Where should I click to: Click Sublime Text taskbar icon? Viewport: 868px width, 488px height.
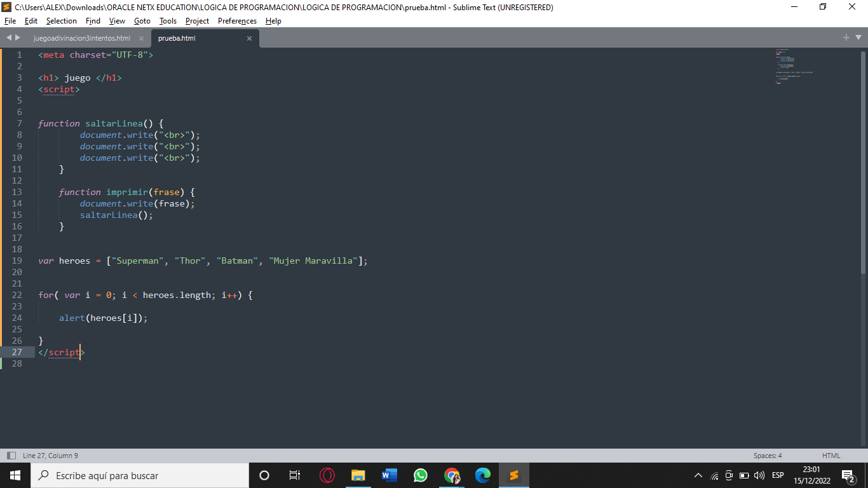pos(514,475)
